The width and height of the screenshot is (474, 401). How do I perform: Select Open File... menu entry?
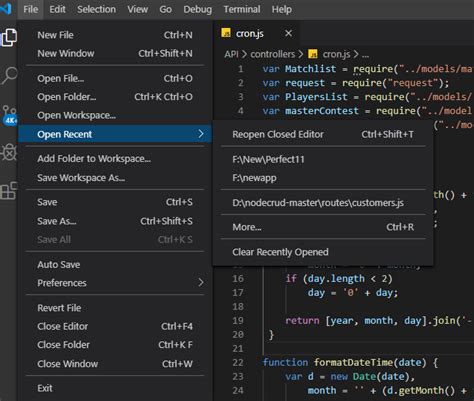pos(115,78)
